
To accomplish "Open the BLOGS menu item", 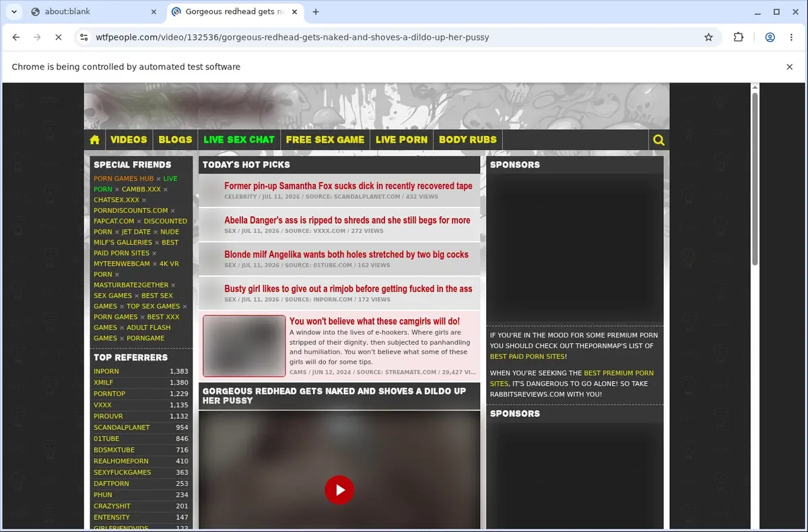I will 176,139.
